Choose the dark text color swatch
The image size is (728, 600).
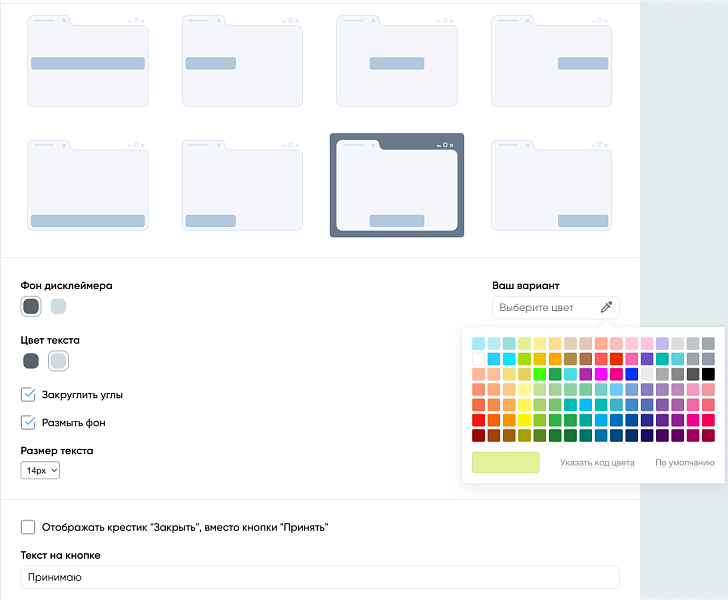(x=31, y=361)
